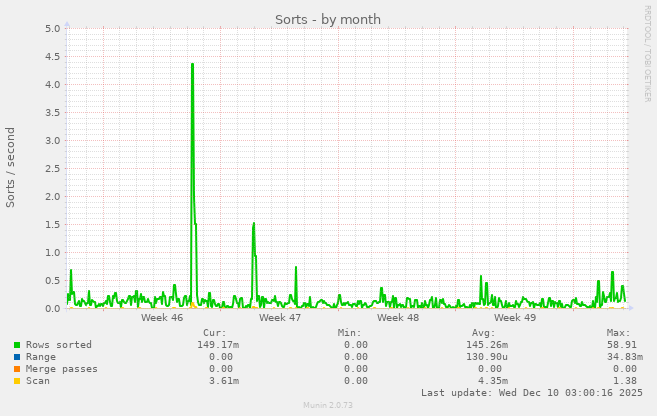Click the tallest green spike's peak
The width and height of the screenshot is (657, 416).
point(192,64)
